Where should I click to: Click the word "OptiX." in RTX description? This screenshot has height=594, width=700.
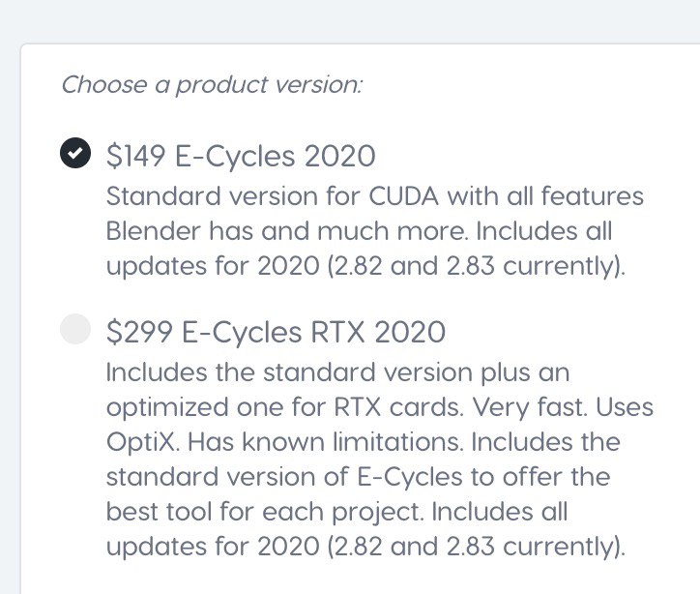click(x=143, y=442)
